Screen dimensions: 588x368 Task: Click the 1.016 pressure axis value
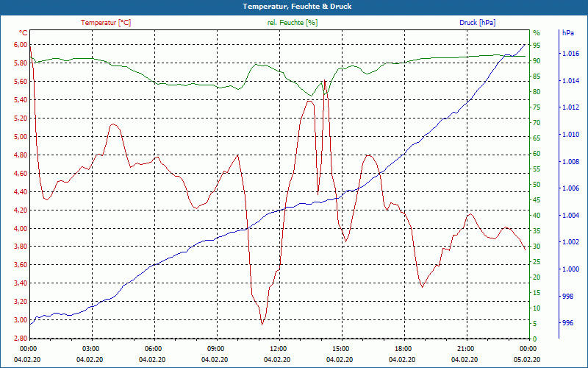570,54
